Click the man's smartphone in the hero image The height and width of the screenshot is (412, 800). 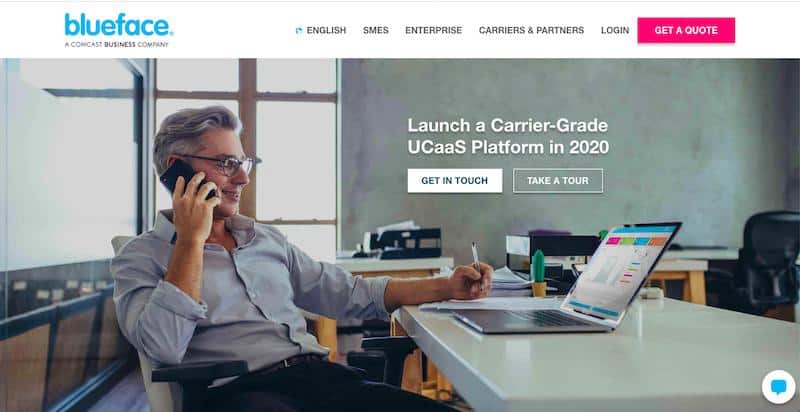[x=187, y=177]
